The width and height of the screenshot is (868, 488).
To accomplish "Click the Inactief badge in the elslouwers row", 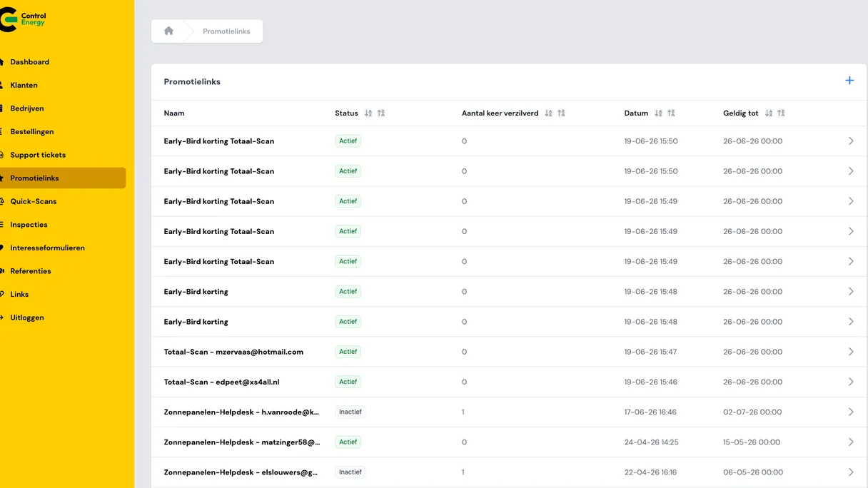I will [350, 472].
